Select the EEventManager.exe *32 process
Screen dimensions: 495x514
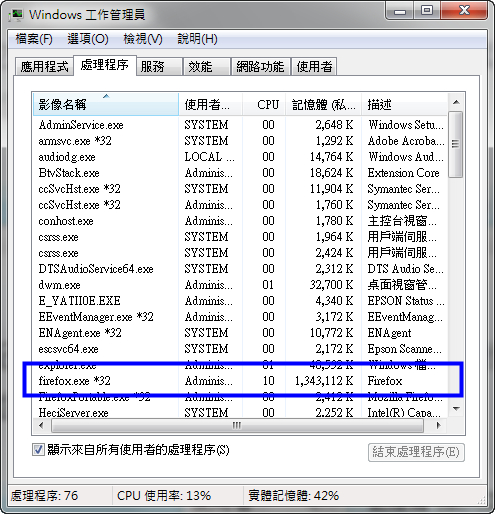[x=240, y=317]
